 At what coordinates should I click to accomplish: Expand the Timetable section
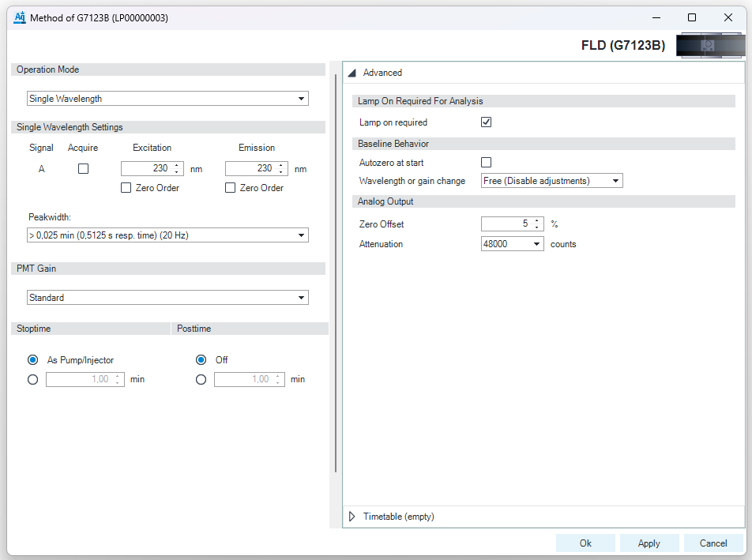(x=352, y=517)
